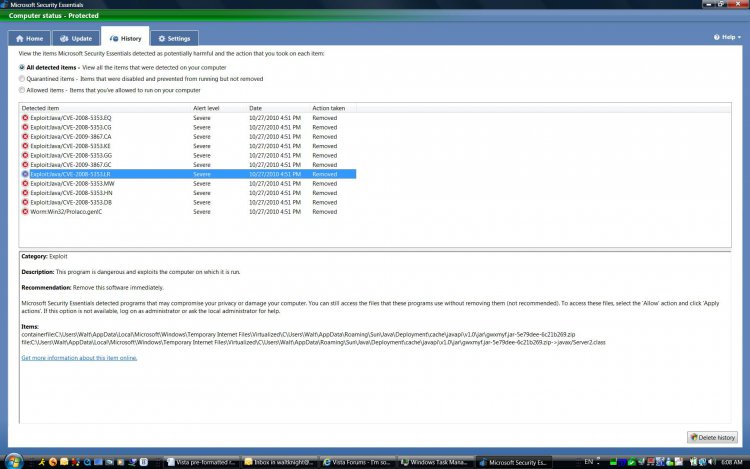
Task: Launch the orange round quick launch icon
Action: pos(53,462)
